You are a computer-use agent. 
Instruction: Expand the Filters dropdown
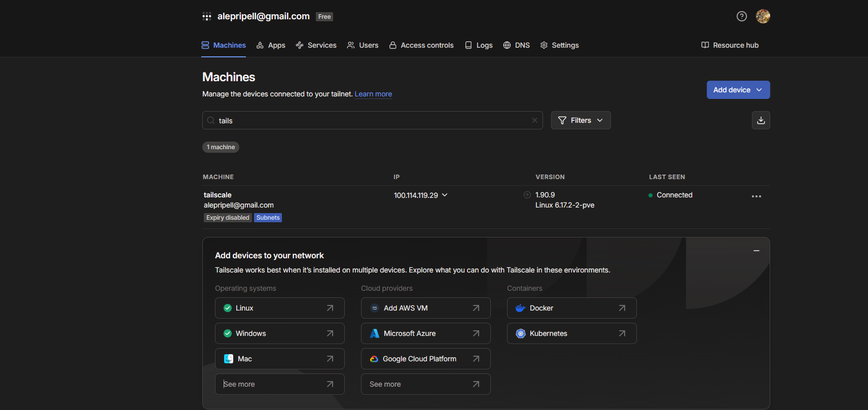point(581,120)
